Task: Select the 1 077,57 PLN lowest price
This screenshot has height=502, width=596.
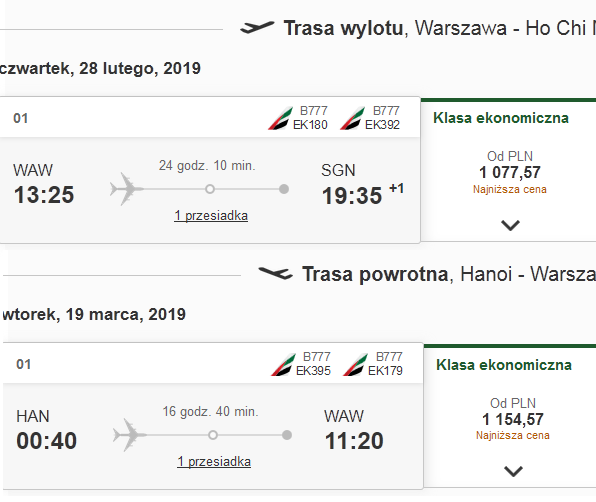Action: point(510,173)
